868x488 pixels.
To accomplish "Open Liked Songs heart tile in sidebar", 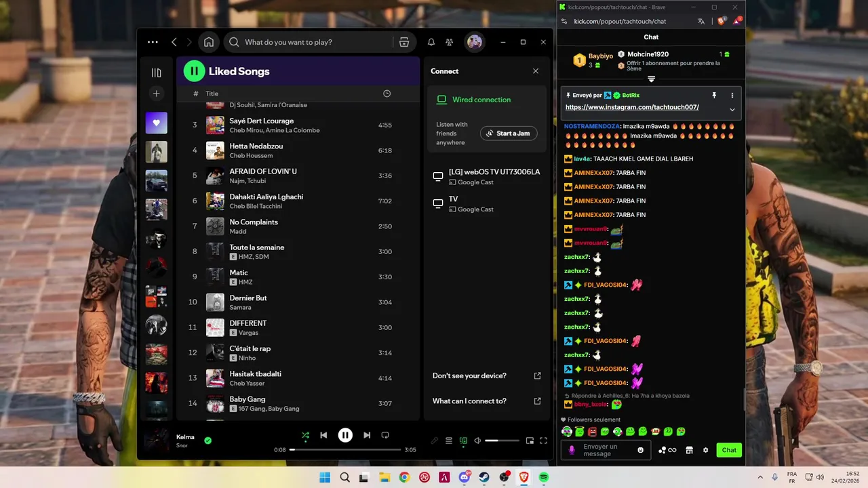I will [156, 123].
